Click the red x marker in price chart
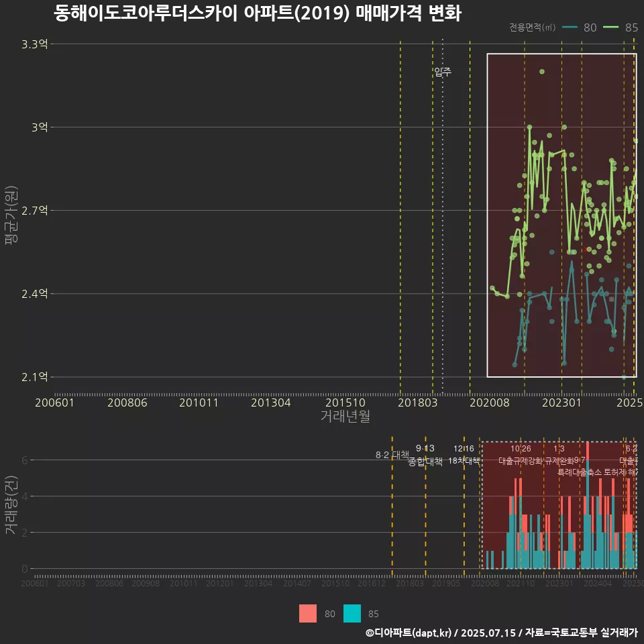The image size is (644, 644). click(x=585, y=249)
